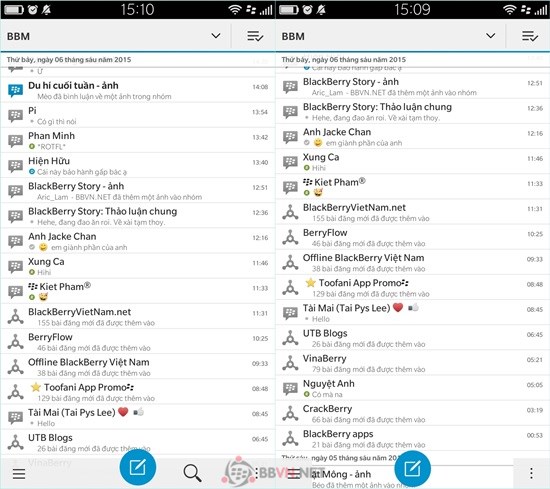Open Tài Mai chat on right screen

[x=412, y=313]
